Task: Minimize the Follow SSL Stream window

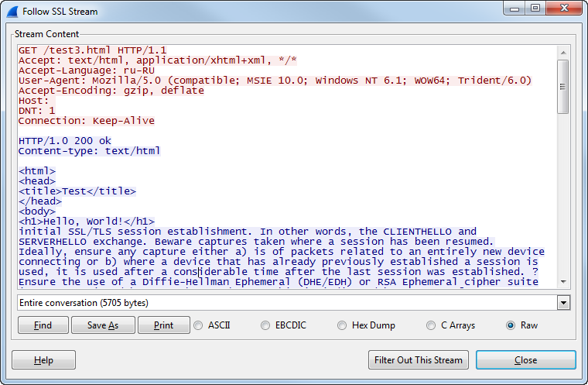Action: coord(514,9)
